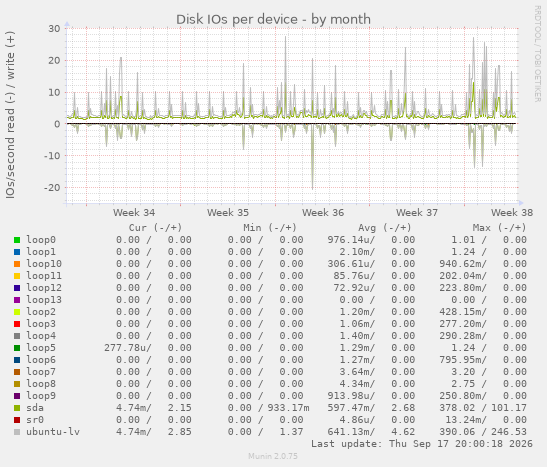This screenshot has width=547, height=467.
Task: Click the ubuntu-lv light gray legend swatch
Action: point(17,432)
